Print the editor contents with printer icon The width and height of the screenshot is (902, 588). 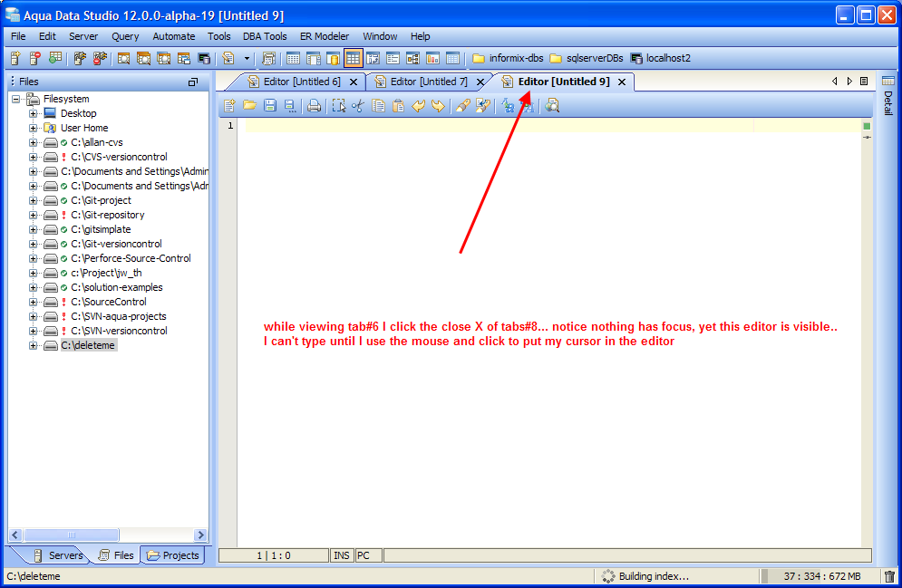click(314, 105)
